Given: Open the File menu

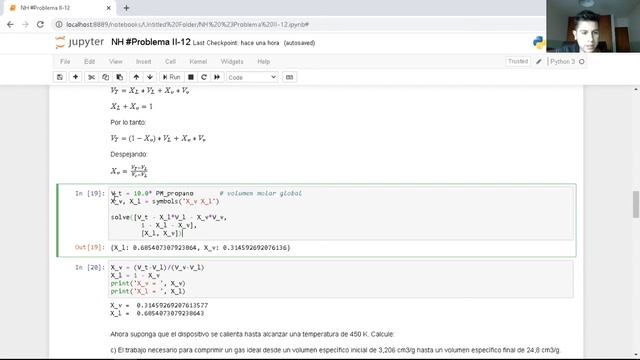Looking at the screenshot, I should click(x=65, y=62).
